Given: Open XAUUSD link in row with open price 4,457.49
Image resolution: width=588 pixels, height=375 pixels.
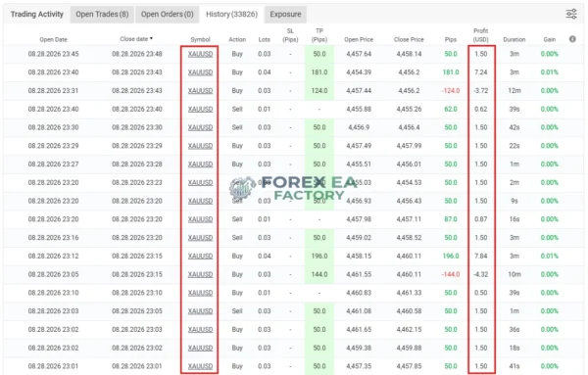Looking at the screenshot, I should [x=200, y=146].
